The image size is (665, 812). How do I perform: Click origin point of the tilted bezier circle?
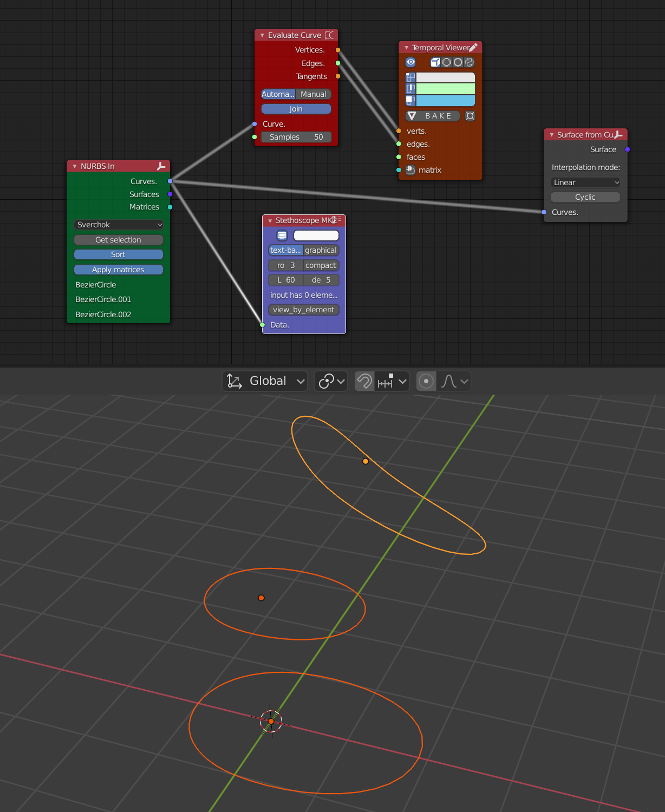(x=366, y=461)
